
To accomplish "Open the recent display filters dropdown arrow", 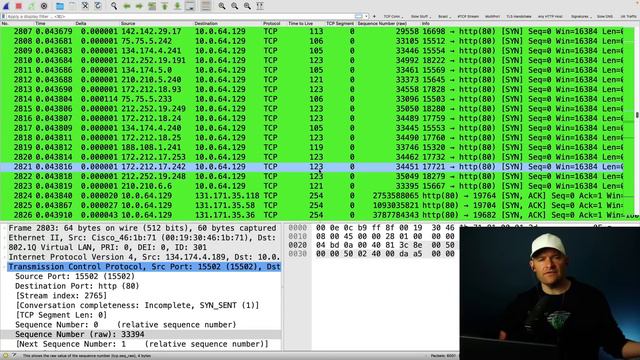I will [x=366, y=16].
